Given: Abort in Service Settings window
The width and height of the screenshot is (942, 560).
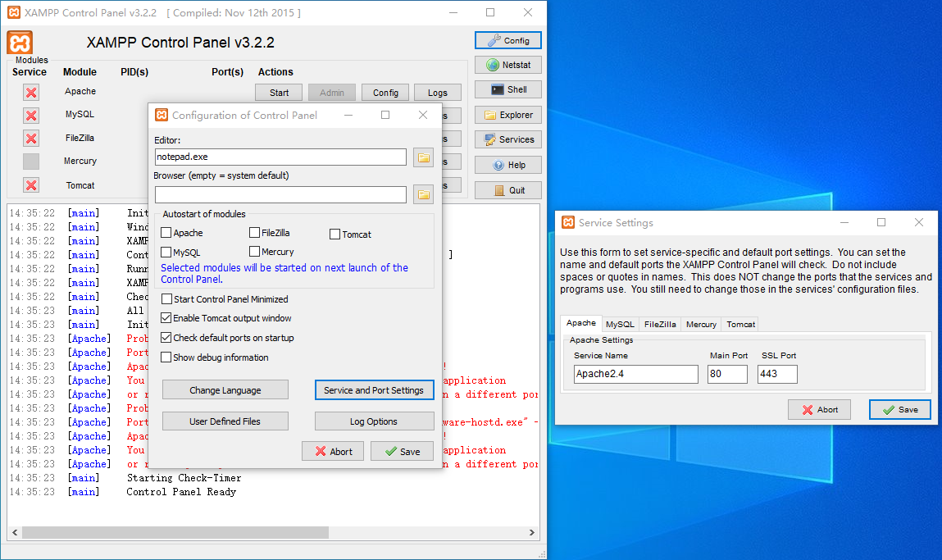Looking at the screenshot, I should click(820, 409).
